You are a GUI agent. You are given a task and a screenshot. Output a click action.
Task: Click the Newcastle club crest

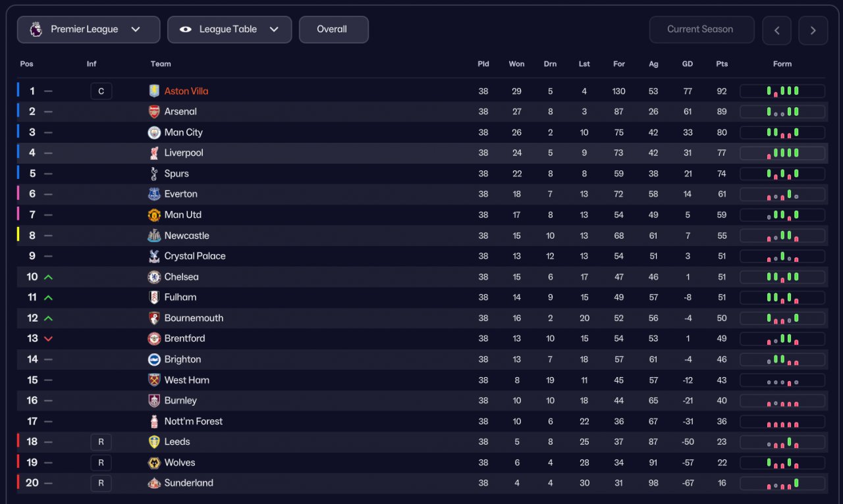[154, 236]
